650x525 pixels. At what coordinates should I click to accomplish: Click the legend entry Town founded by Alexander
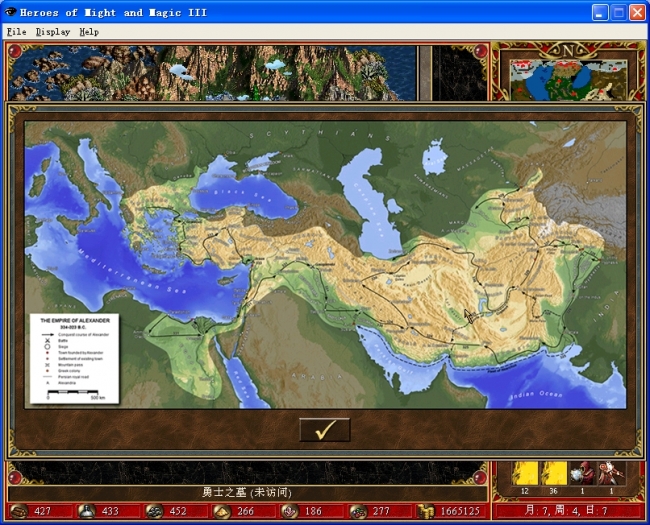pos(80,352)
